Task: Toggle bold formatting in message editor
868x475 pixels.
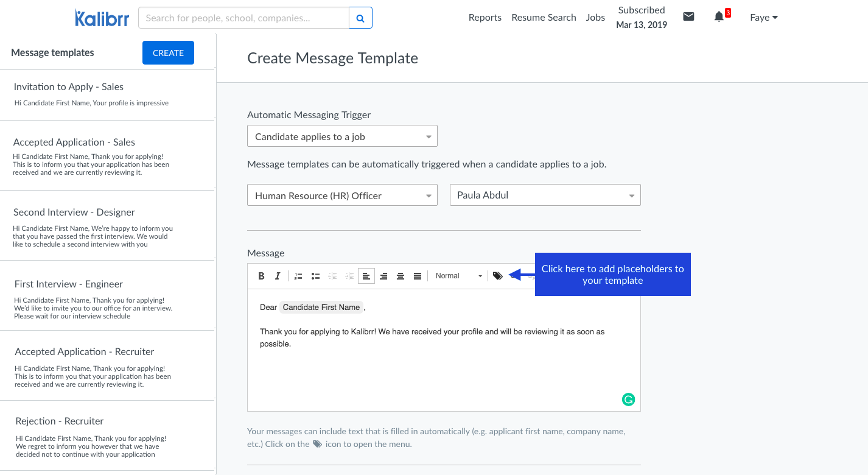Action: [x=261, y=276]
